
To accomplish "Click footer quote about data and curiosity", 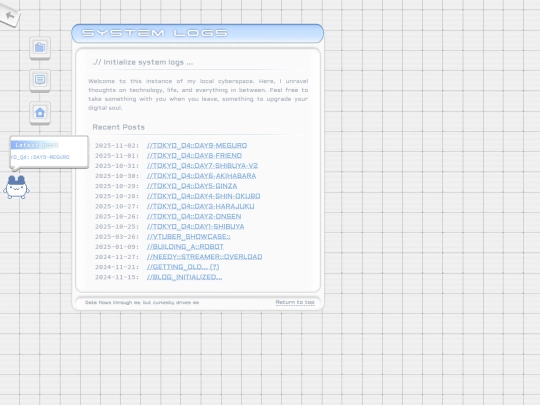I will 142,302.
